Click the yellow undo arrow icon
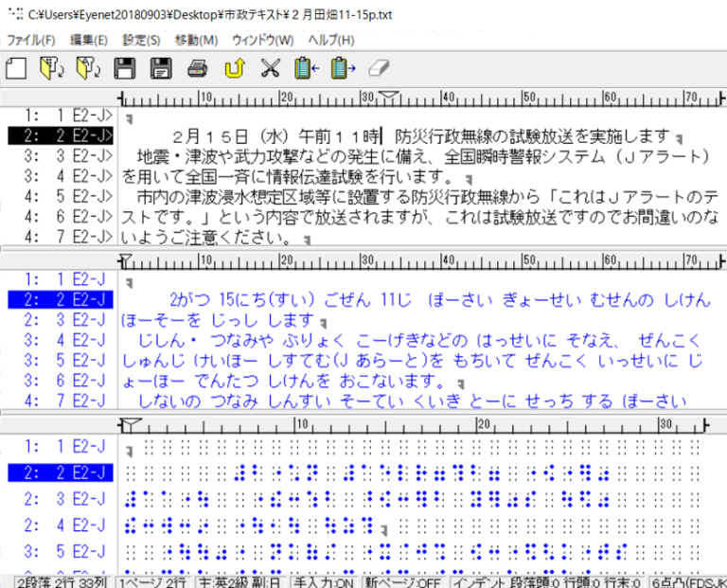727x588 pixels. pos(234,68)
